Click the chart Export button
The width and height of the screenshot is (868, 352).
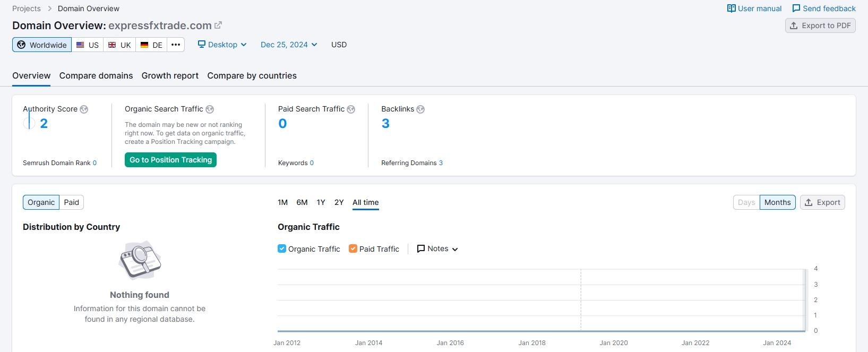pyautogui.click(x=822, y=202)
